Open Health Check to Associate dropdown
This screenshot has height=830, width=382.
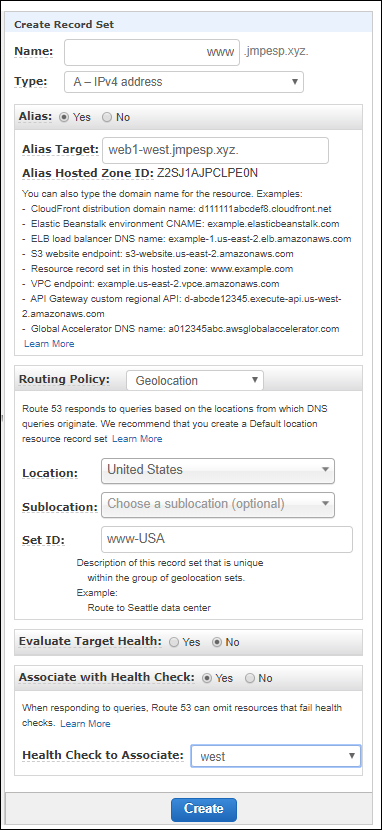(276, 756)
